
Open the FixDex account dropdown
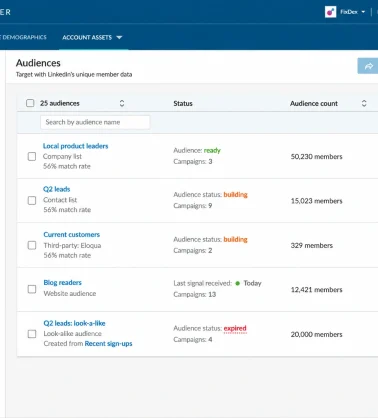point(353,12)
